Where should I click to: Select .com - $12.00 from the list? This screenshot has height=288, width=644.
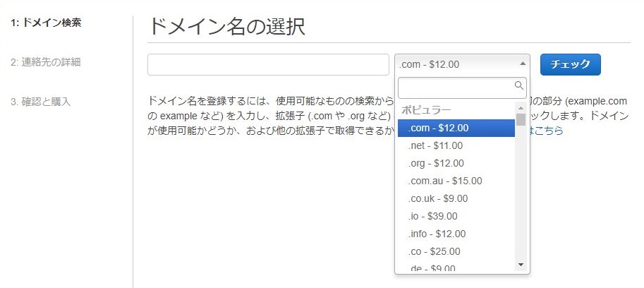pyautogui.click(x=456, y=128)
